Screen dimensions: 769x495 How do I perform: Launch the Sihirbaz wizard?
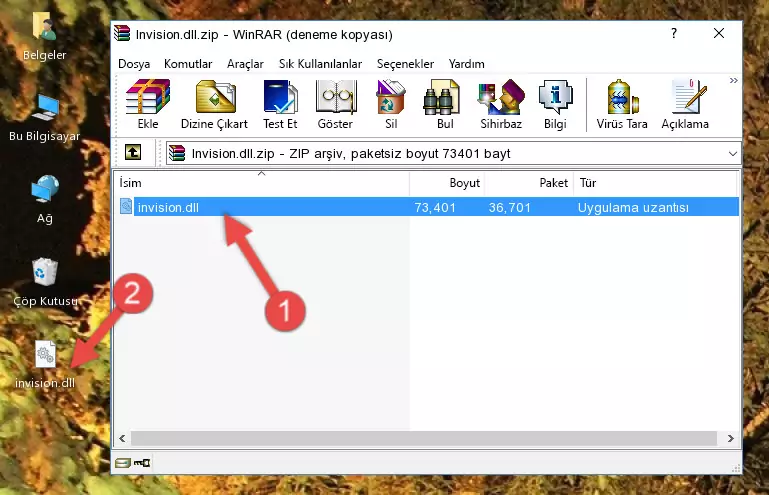click(x=501, y=104)
